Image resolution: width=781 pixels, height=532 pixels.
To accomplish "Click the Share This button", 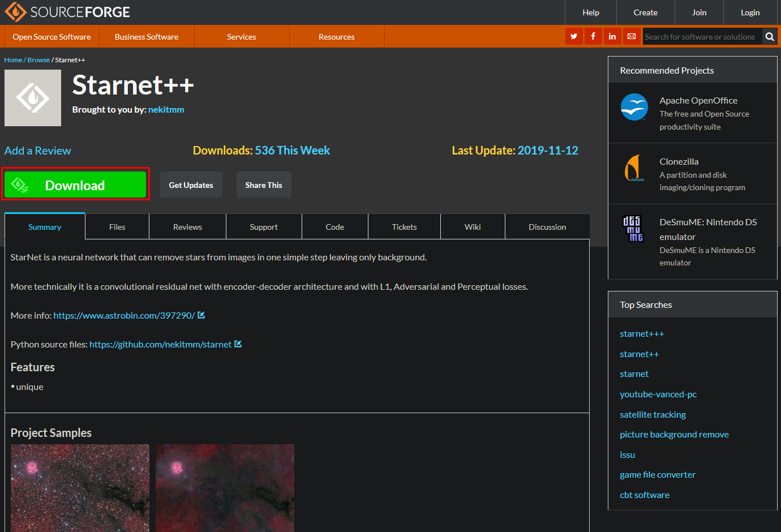I will click(x=264, y=185).
